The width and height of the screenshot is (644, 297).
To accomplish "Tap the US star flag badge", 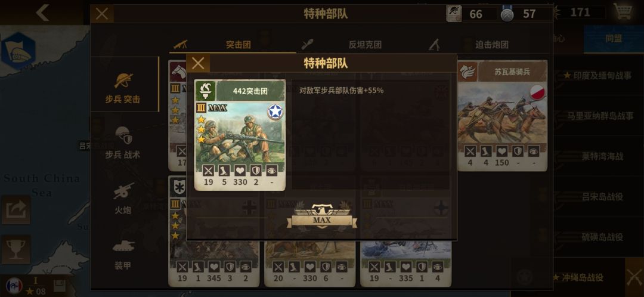I will click(x=275, y=112).
